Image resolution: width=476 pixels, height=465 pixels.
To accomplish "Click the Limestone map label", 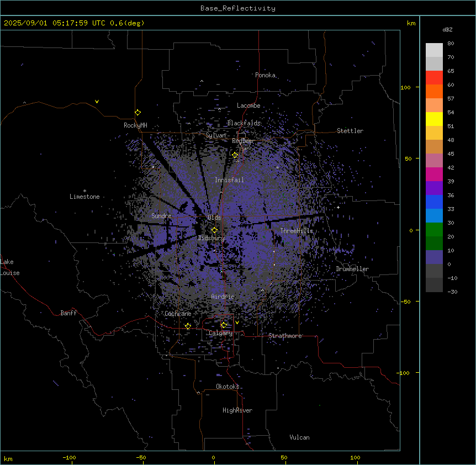I will coord(84,197).
